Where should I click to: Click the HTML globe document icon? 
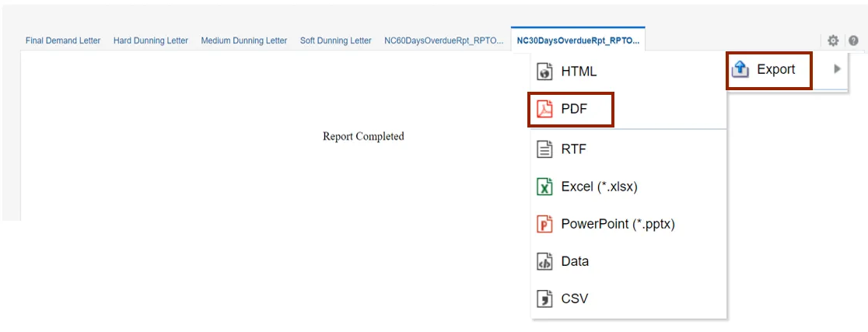pyautogui.click(x=544, y=72)
